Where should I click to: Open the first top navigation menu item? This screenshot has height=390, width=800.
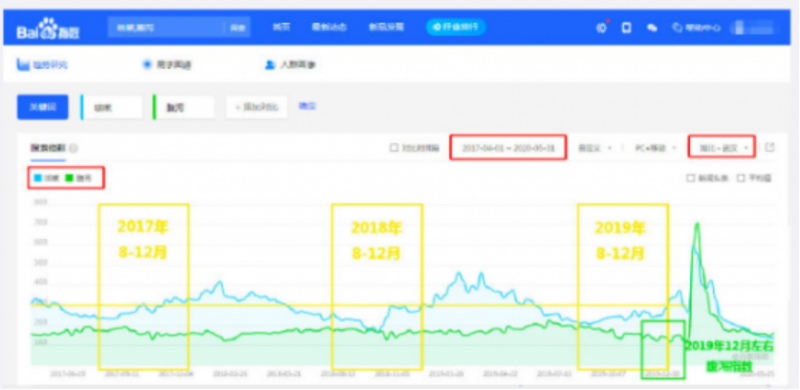[281, 27]
